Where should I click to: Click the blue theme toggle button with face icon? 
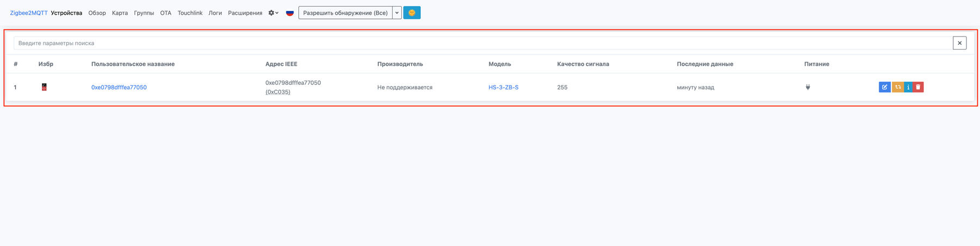[x=412, y=13]
